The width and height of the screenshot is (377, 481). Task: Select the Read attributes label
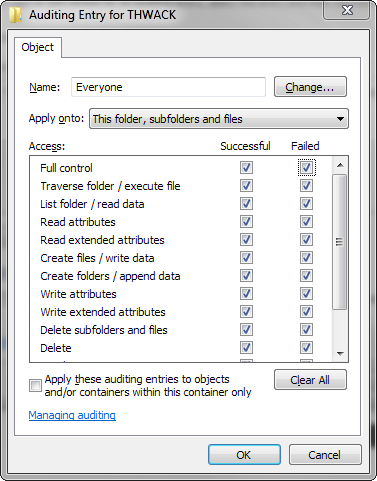[x=78, y=222]
